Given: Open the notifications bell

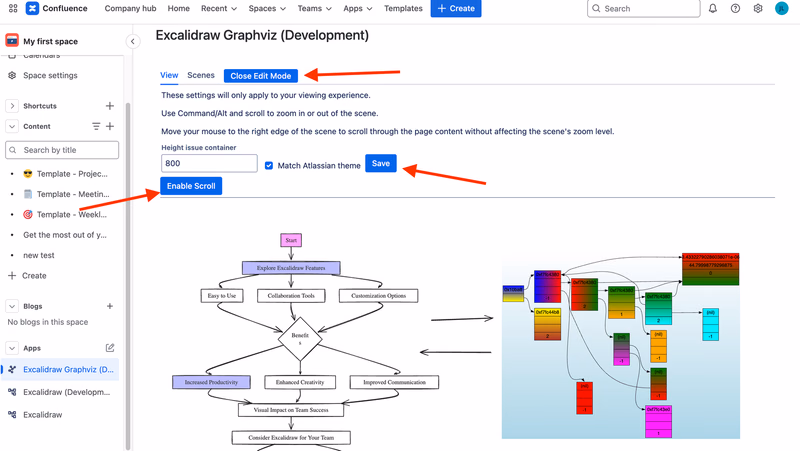Looking at the screenshot, I should click(x=713, y=8).
